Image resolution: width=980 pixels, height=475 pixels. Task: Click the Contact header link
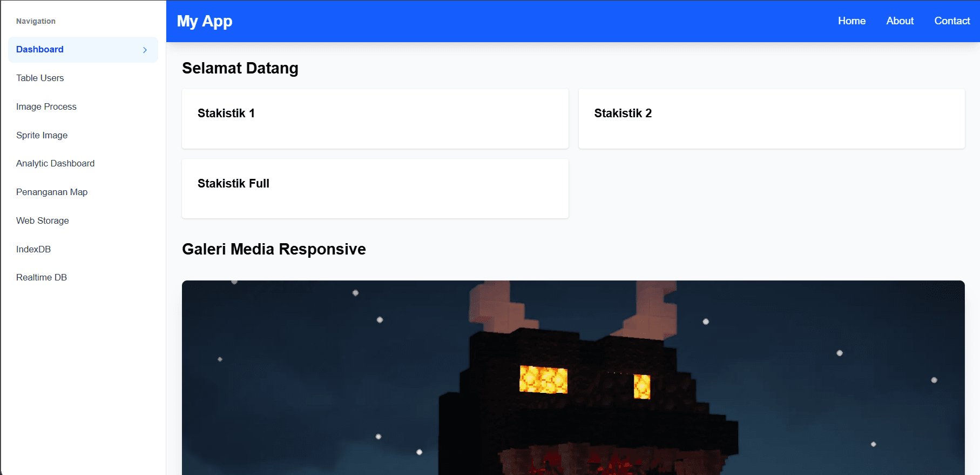pyautogui.click(x=952, y=21)
